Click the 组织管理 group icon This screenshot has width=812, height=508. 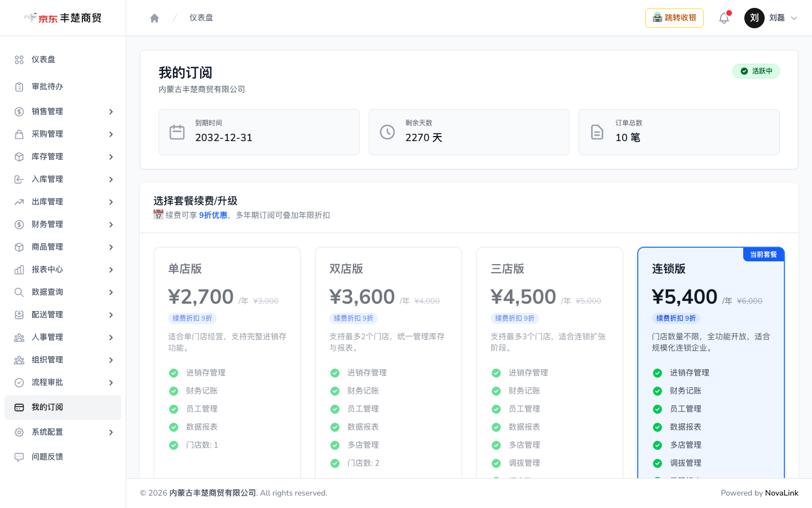click(19, 360)
